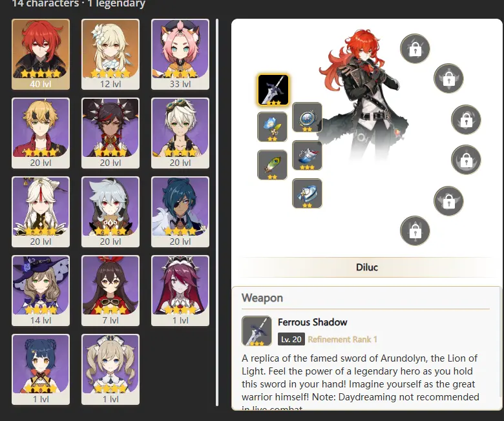This screenshot has height=421, width=504.
Task: Click the Refinement Rank 1 label
Action: coord(342,340)
